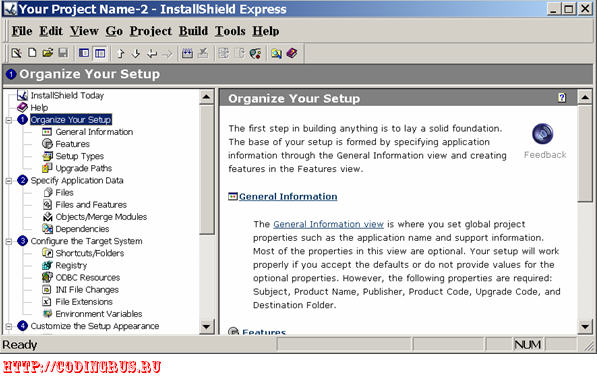The height and width of the screenshot is (387, 597).
Task: Click the help question mark in content header
Action: [562, 98]
